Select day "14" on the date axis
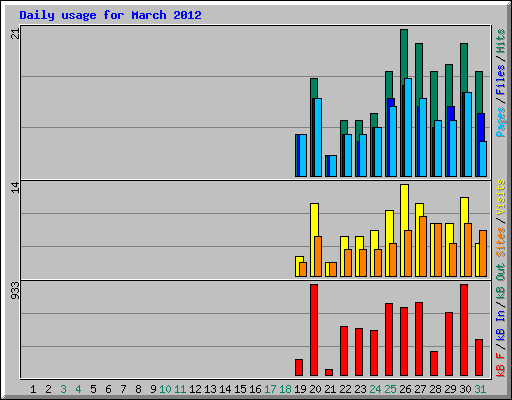 point(225,389)
